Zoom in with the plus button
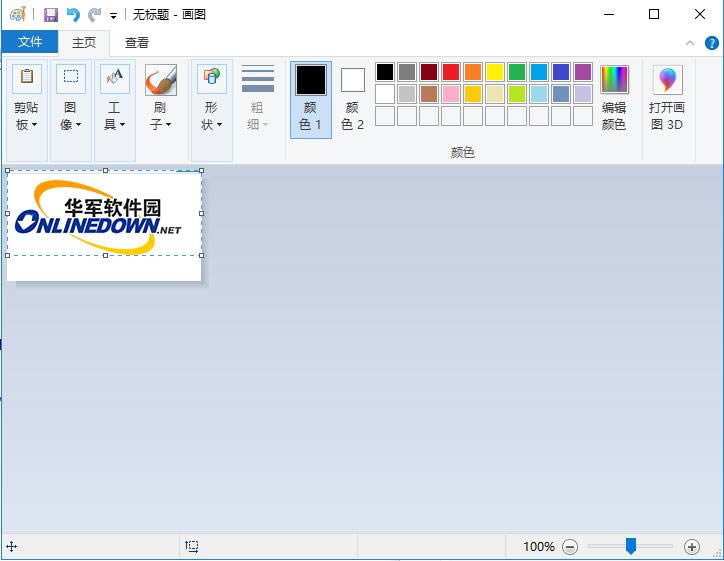The image size is (724, 561). (x=692, y=547)
